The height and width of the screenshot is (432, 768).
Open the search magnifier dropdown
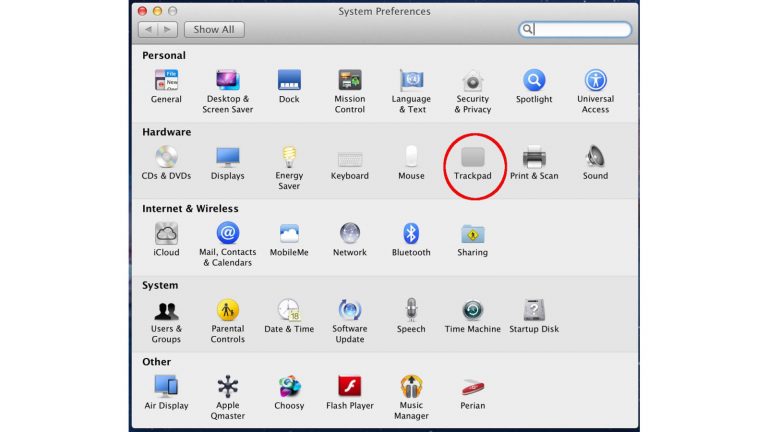click(527, 30)
